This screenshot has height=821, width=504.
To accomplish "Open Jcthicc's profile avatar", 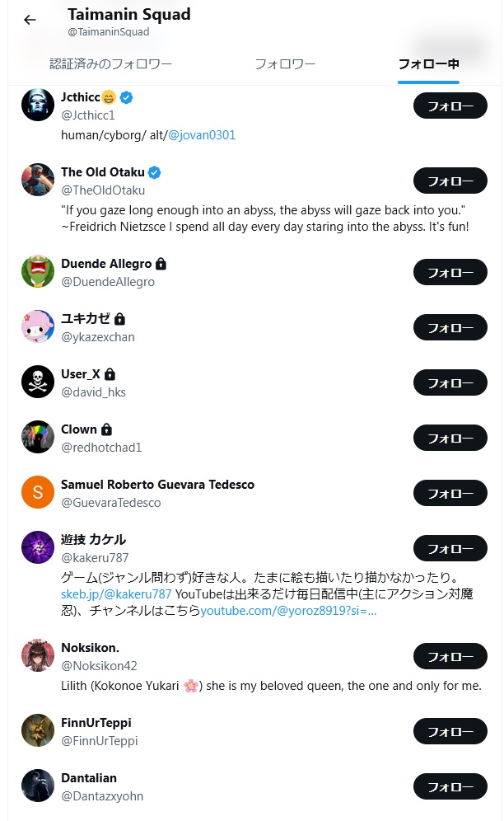I will [x=38, y=106].
